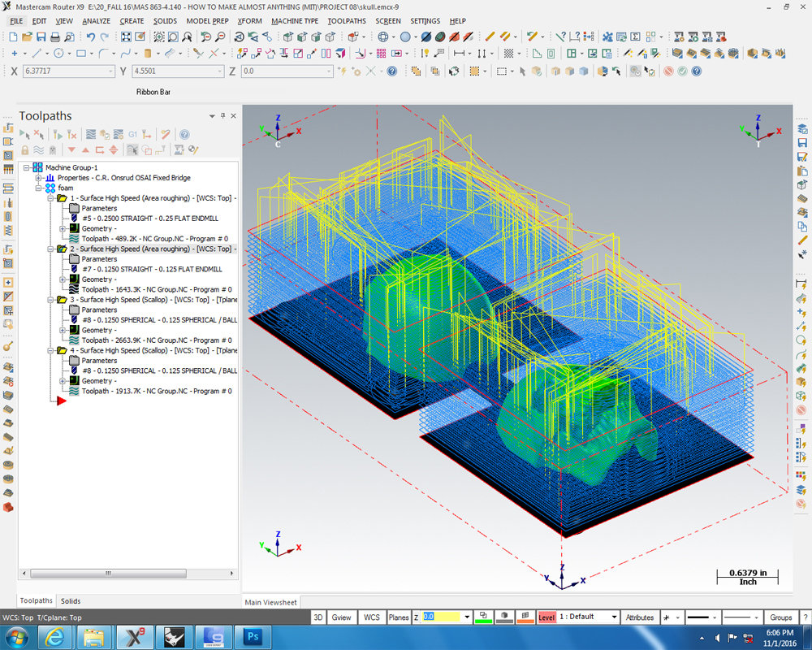This screenshot has height=650, width=812.
Task: Click the Groups button
Action: [x=781, y=617]
